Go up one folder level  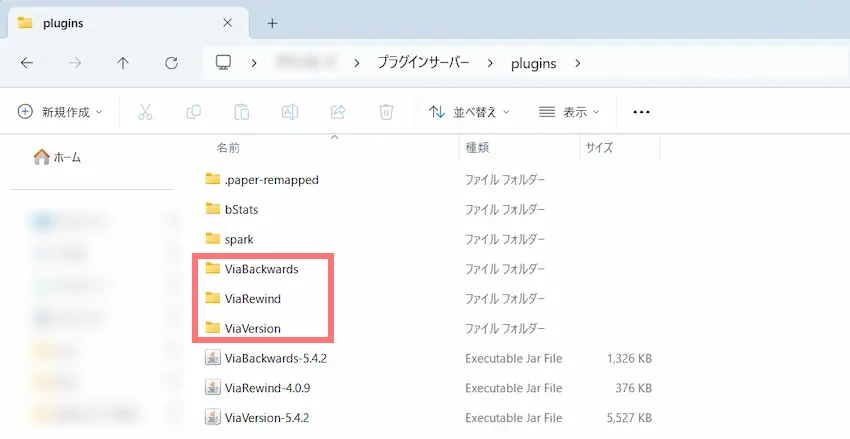123,63
